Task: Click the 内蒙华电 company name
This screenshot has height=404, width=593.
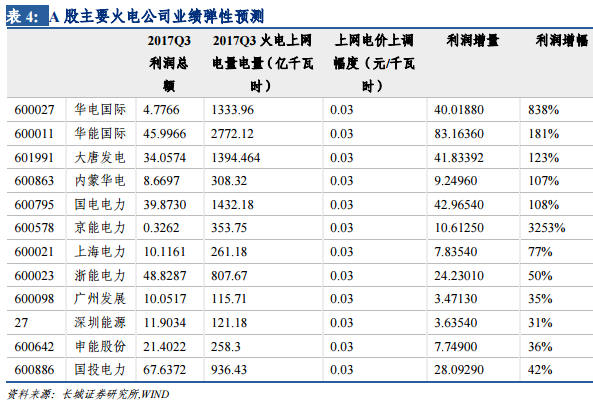Action: (x=100, y=180)
